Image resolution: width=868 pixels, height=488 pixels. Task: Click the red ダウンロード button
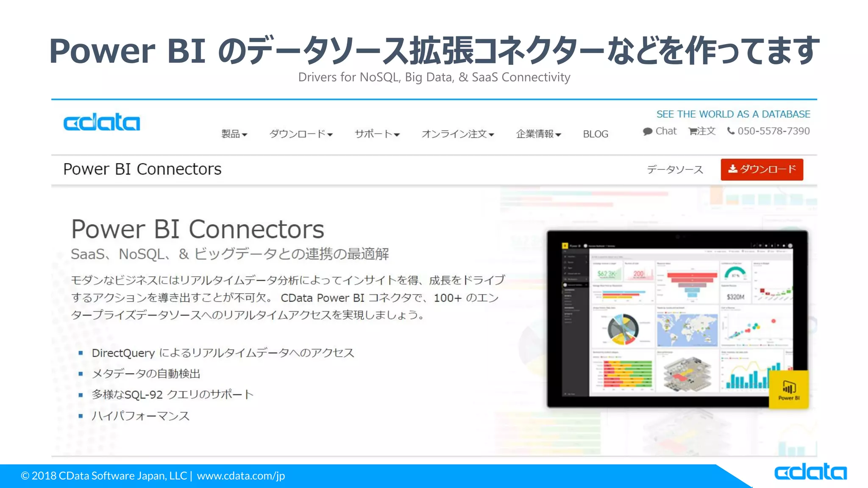click(762, 169)
